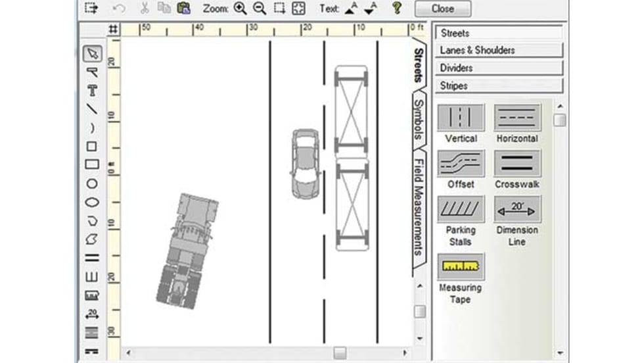Open help with the question mark icon
The width and height of the screenshot is (644, 363).
pyautogui.click(x=396, y=9)
